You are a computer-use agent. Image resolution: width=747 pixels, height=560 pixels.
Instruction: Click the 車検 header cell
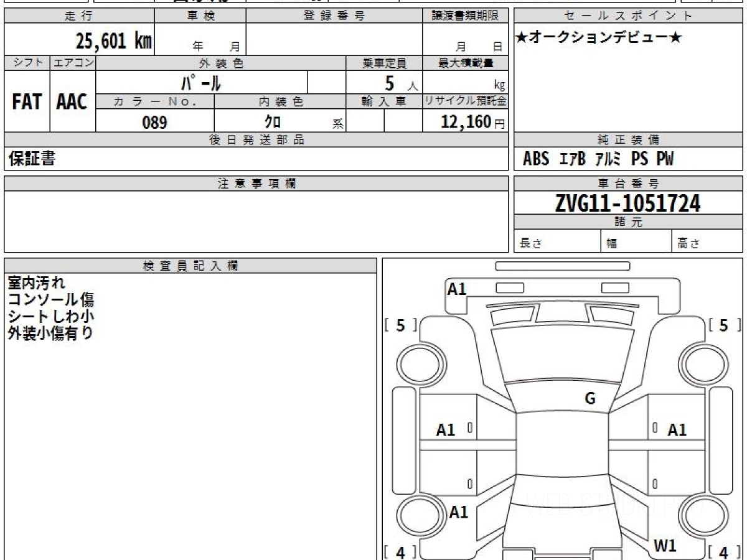point(200,16)
